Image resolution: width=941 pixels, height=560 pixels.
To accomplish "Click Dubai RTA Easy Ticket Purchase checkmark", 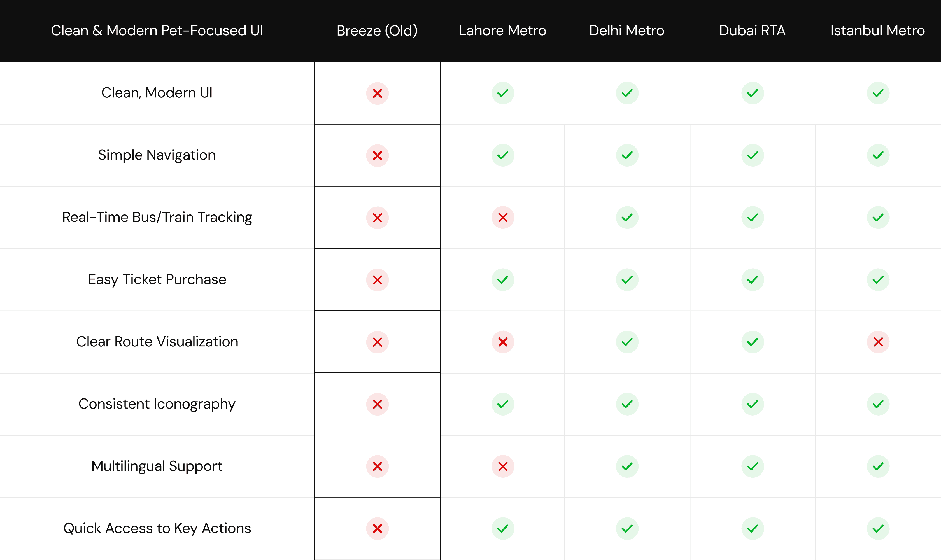I will tap(752, 280).
